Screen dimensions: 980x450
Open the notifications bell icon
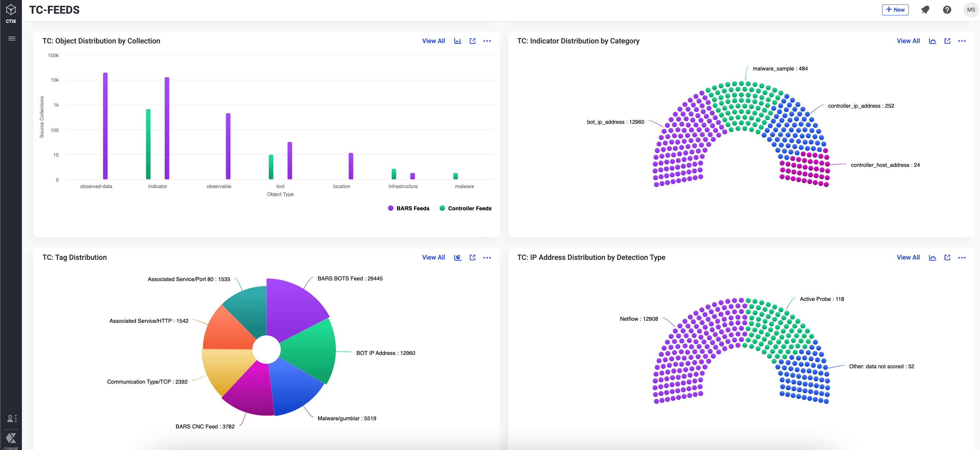click(x=926, y=10)
